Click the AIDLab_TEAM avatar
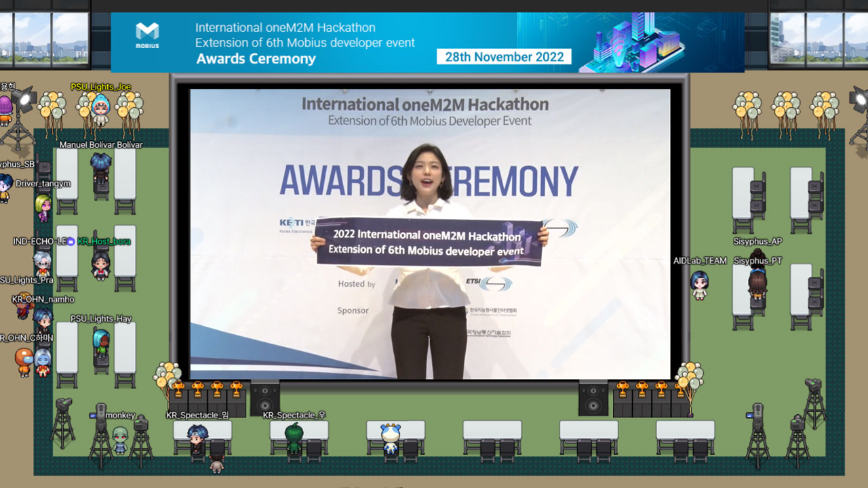 click(699, 285)
